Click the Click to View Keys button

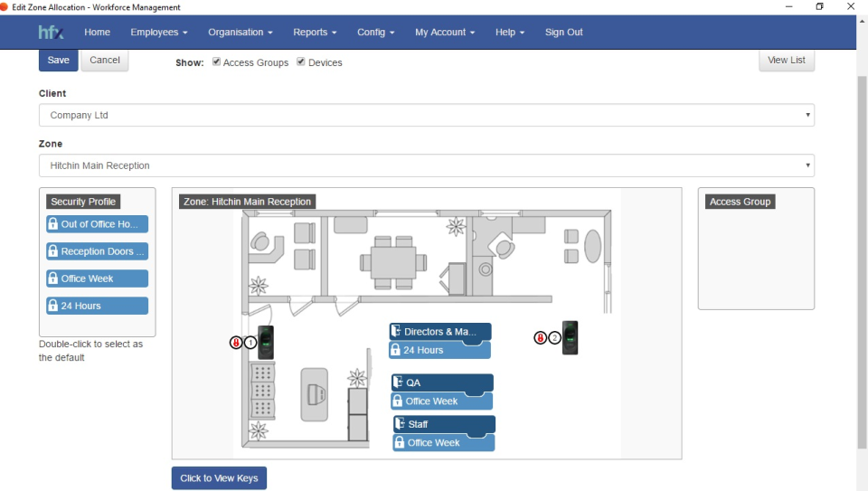point(219,478)
